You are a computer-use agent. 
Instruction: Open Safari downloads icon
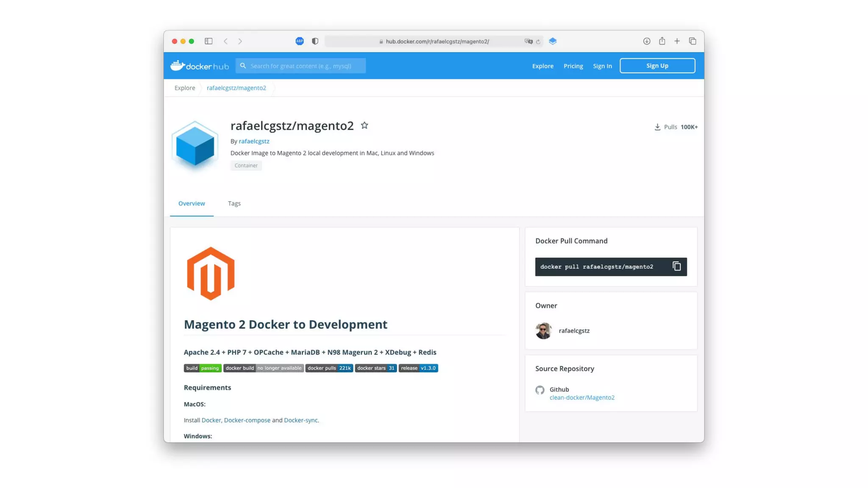click(x=646, y=41)
